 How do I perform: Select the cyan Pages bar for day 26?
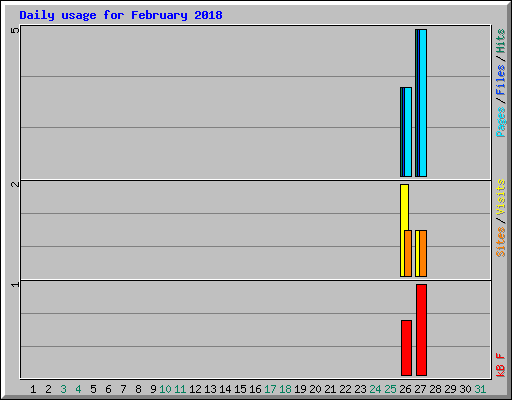pyautogui.click(x=408, y=132)
